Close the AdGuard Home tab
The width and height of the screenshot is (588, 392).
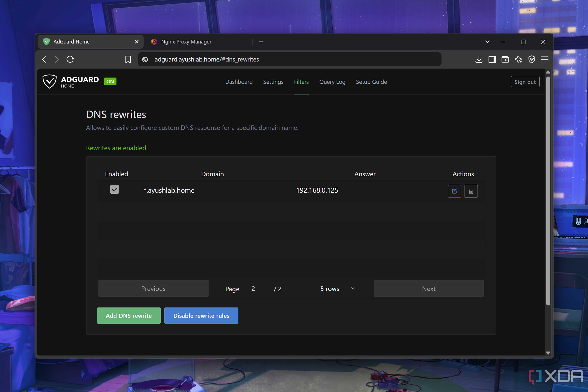[137, 42]
